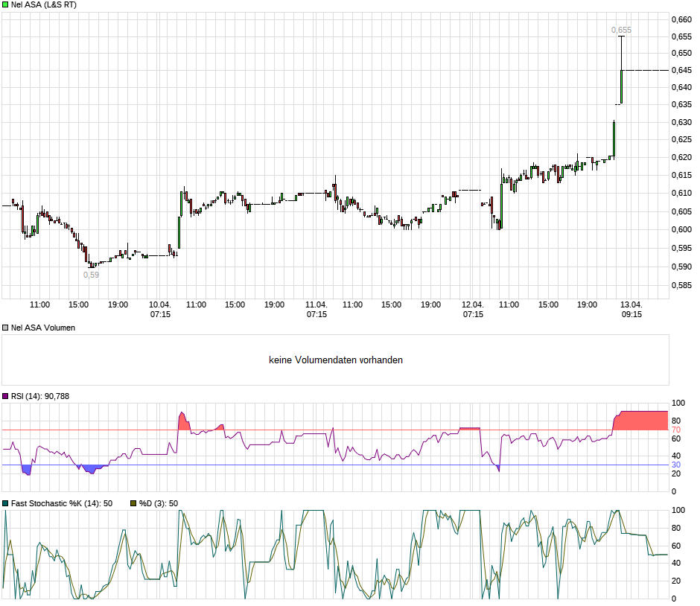The width and height of the screenshot is (700, 606).
Task: Click the 0,600 price axis value
Action: click(x=681, y=229)
